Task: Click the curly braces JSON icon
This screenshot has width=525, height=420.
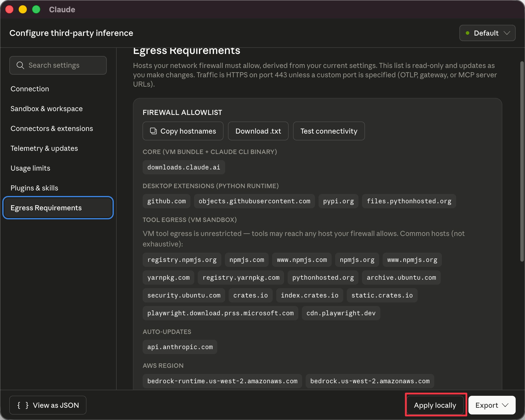Action: click(x=23, y=405)
